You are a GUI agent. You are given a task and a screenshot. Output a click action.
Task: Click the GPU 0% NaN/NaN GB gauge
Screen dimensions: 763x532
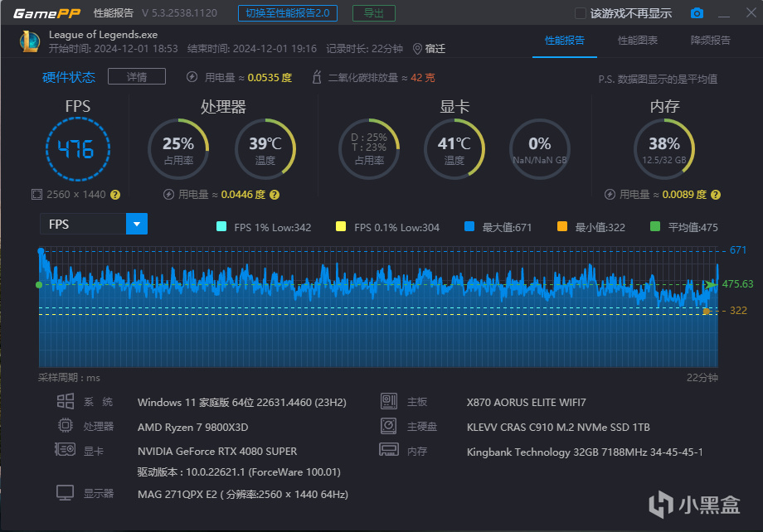pyautogui.click(x=540, y=149)
